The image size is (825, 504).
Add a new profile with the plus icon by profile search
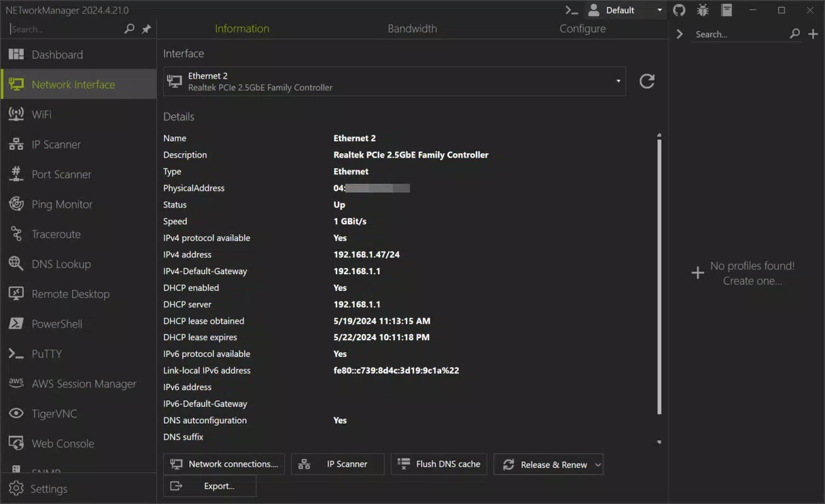(813, 34)
